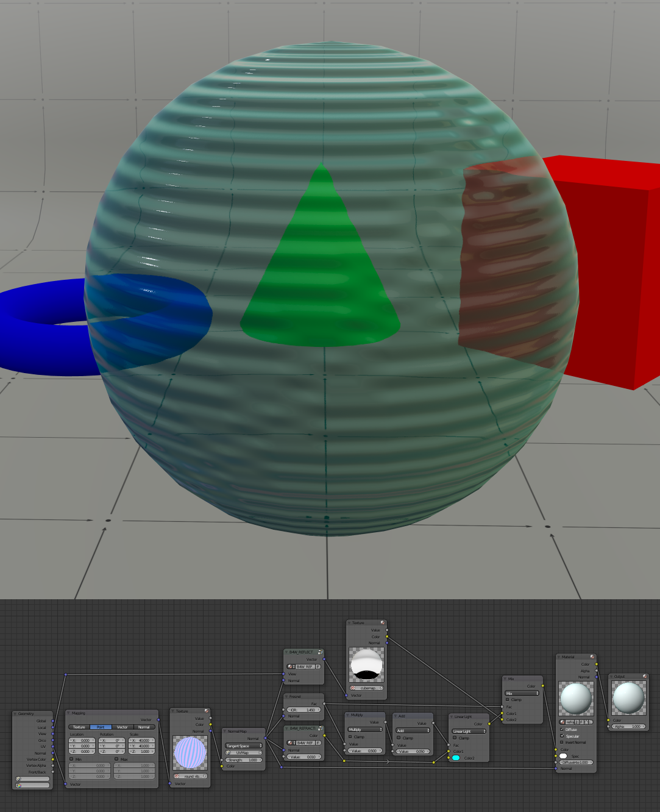Toggle preview icon on Material node header
The image size is (660, 812).
(592, 657)
